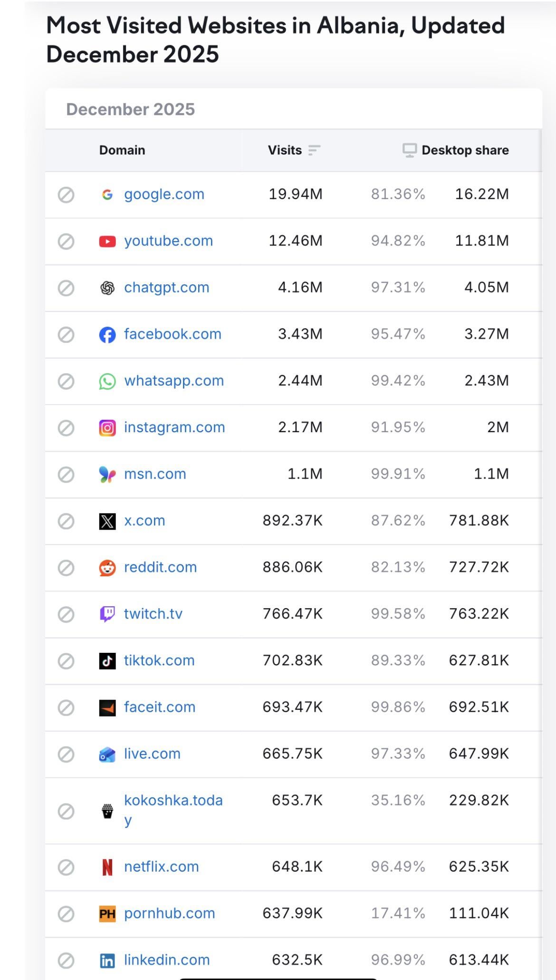Viewport: 556px width, 980px height.
Task: Click the 892.37K visits value for x.com
Action: coord(292,521)
